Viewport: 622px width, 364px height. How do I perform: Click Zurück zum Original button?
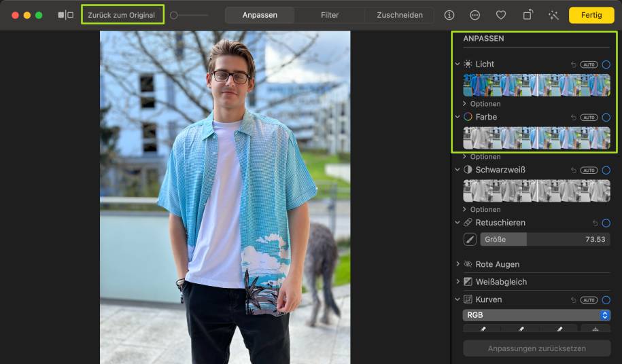122,15
